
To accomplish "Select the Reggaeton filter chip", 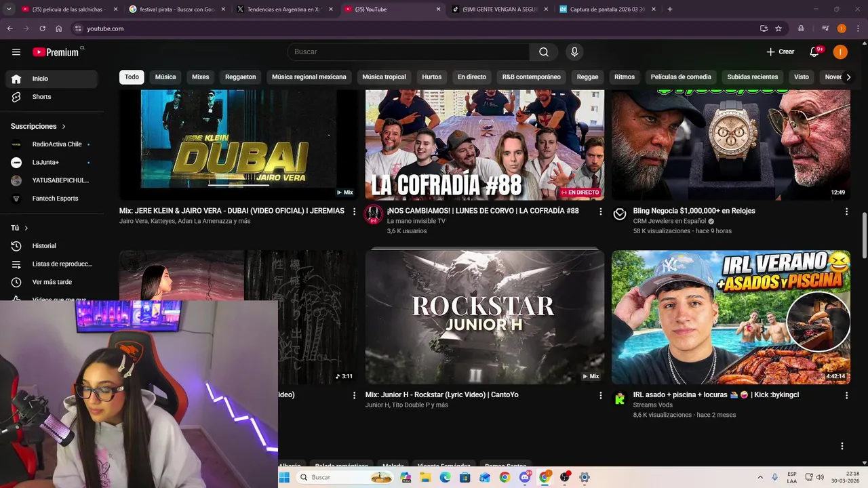I will tap(241, 77).
